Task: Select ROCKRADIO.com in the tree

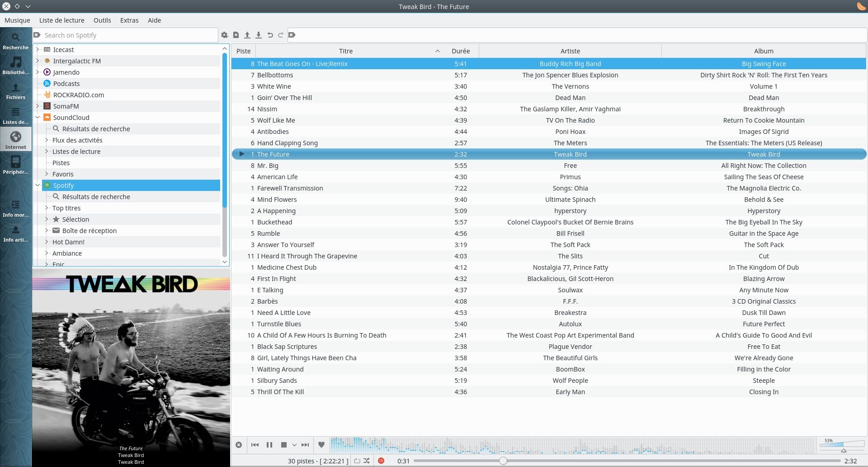Action: tap(79, 95)
